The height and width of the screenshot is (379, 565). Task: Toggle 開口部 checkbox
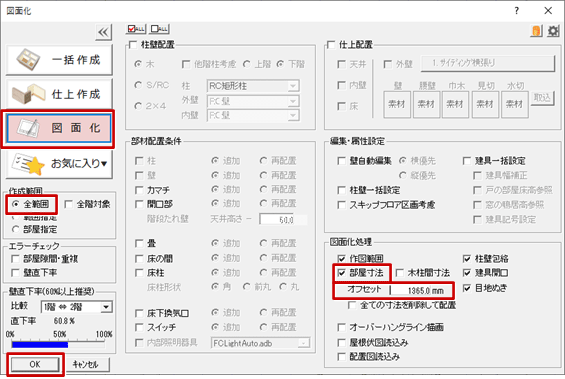coord(139,204)
